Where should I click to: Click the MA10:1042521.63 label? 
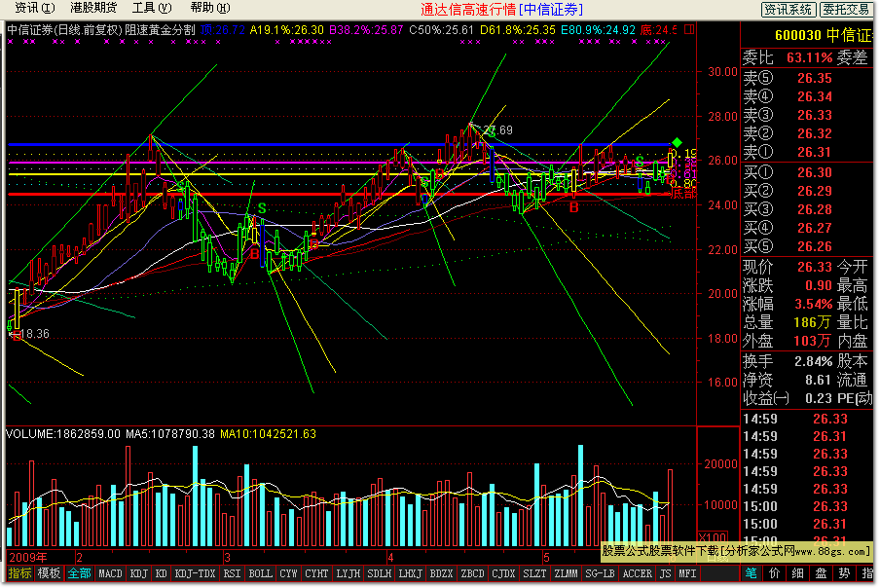pos(269,434)
